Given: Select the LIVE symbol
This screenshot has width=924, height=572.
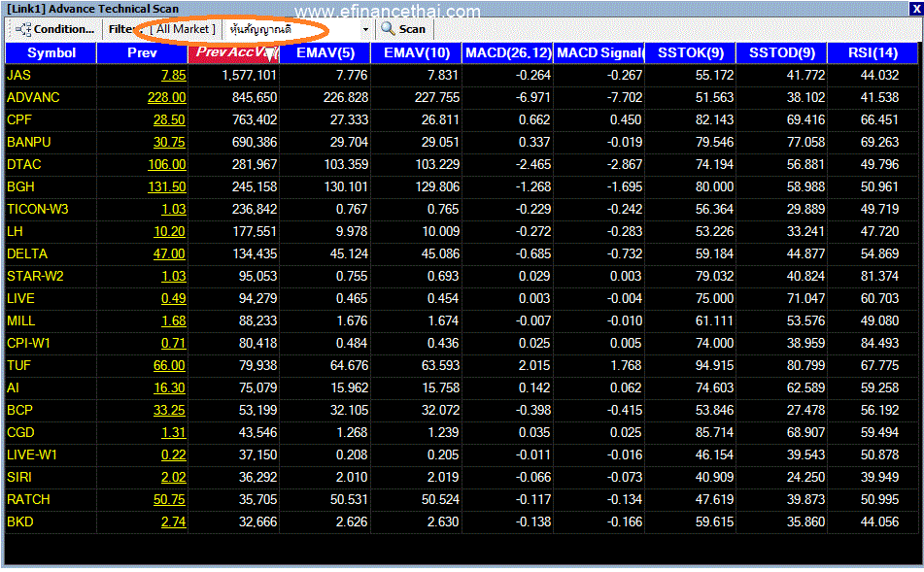Looking at the screenshot, I should [x=20, y=299].
